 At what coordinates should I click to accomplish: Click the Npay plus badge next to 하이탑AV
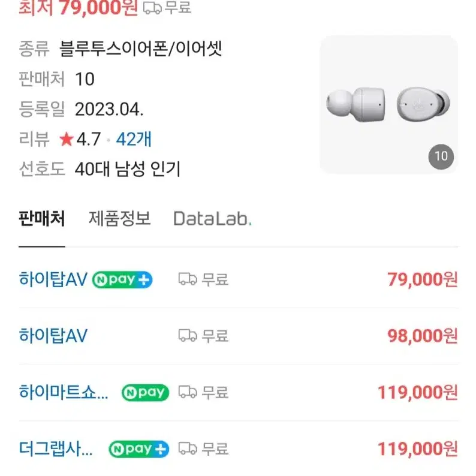tap(122, 279)
